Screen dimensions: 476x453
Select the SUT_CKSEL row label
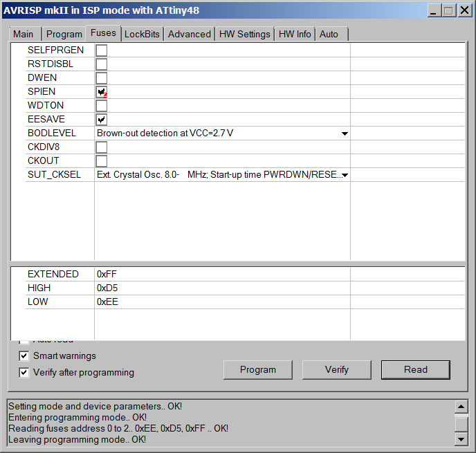click(x=54, y=175)
